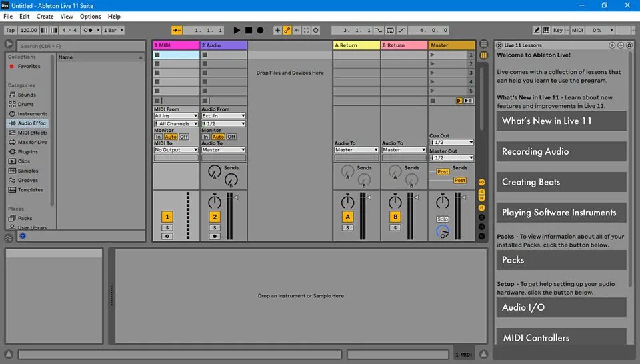The image size is (640, 364).
Task: Click the Solo/Cue button on Master
Action: 443,219
